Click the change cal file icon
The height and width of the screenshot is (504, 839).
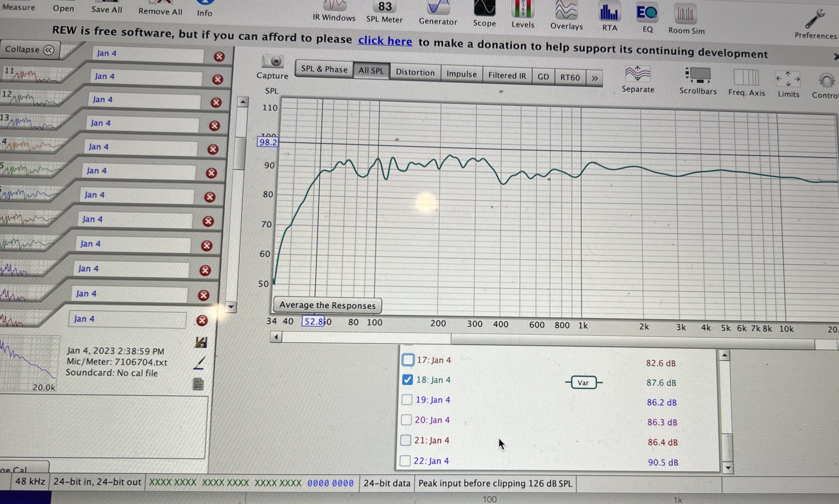coord(201,342)
